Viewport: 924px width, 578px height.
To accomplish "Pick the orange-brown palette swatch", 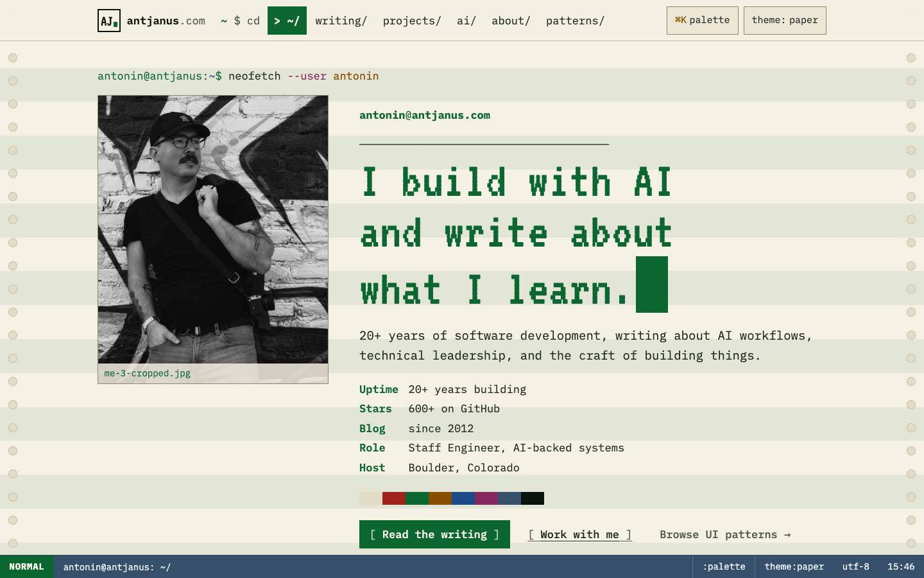I will point(440,498).
